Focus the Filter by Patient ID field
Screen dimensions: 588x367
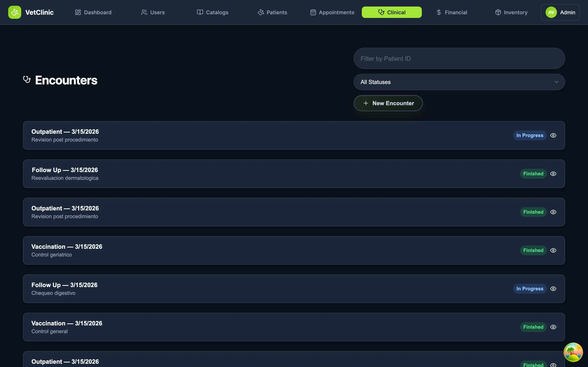coord(459,59)
